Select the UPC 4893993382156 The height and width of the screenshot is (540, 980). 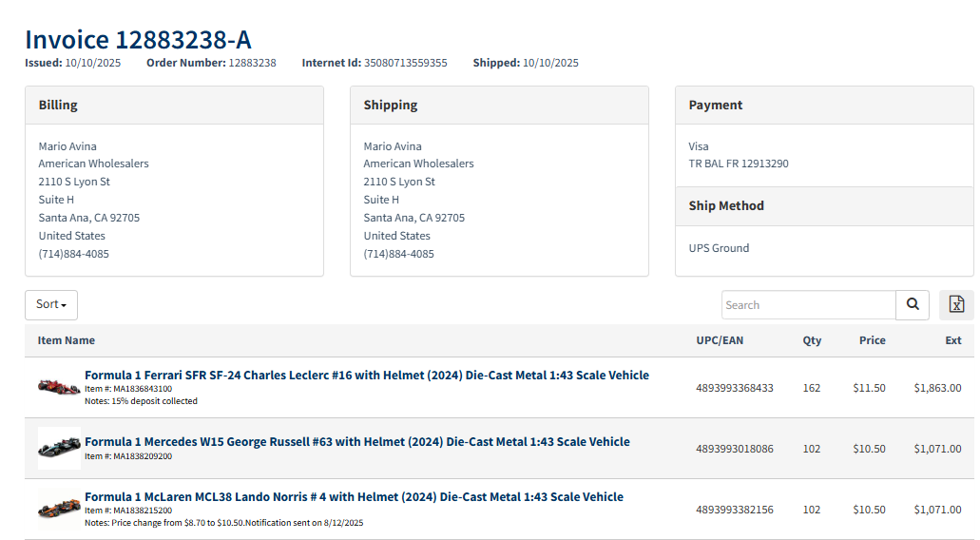(x=735, y=510)
